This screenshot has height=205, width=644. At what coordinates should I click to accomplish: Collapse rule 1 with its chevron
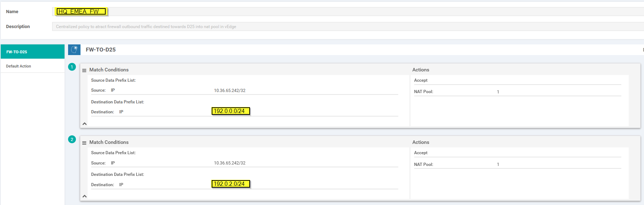pos(84,124)
